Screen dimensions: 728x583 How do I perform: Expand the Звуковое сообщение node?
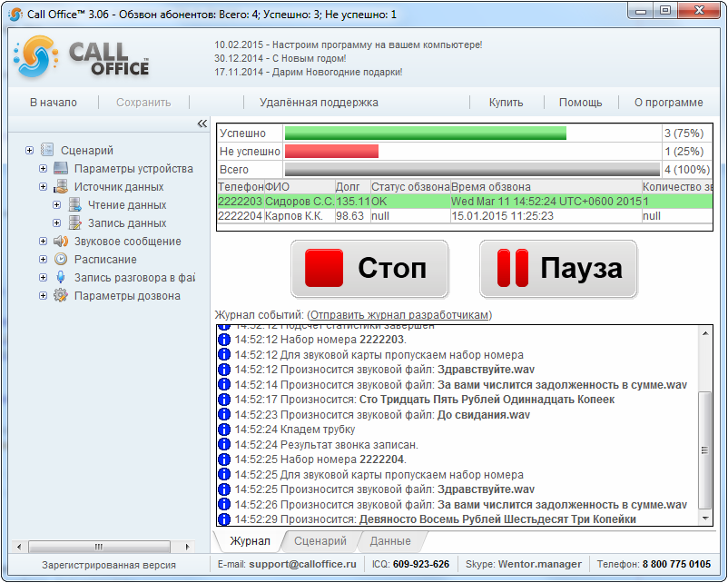43,241
